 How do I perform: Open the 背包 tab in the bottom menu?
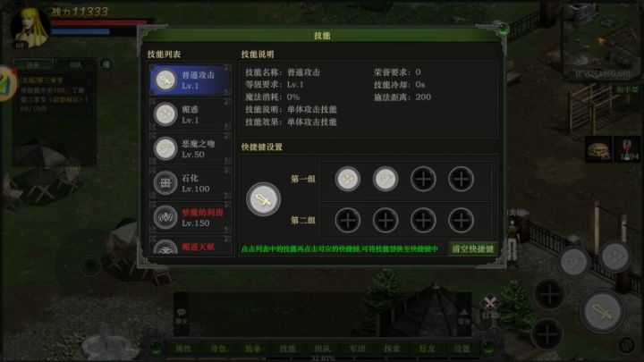218,349
